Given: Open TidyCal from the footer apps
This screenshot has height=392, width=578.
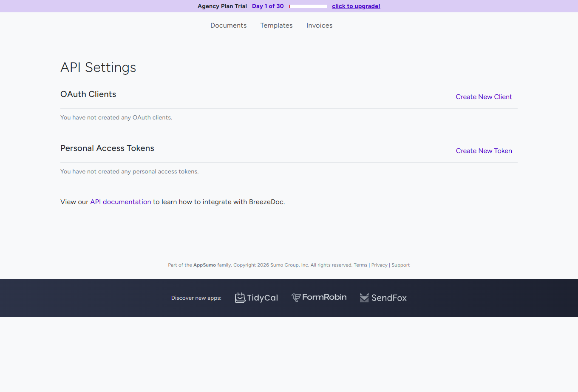Looking at the screenshot, I should (x=256, y=298).
